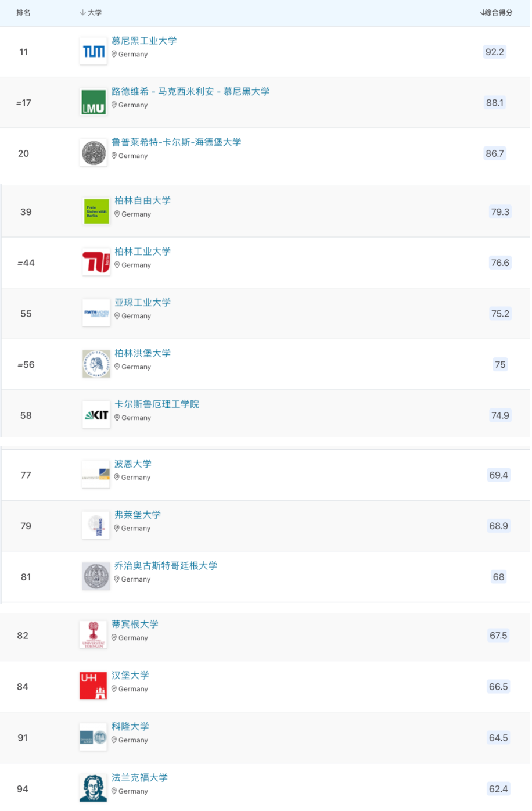Click the 92.2 score badge

(495, 52)
